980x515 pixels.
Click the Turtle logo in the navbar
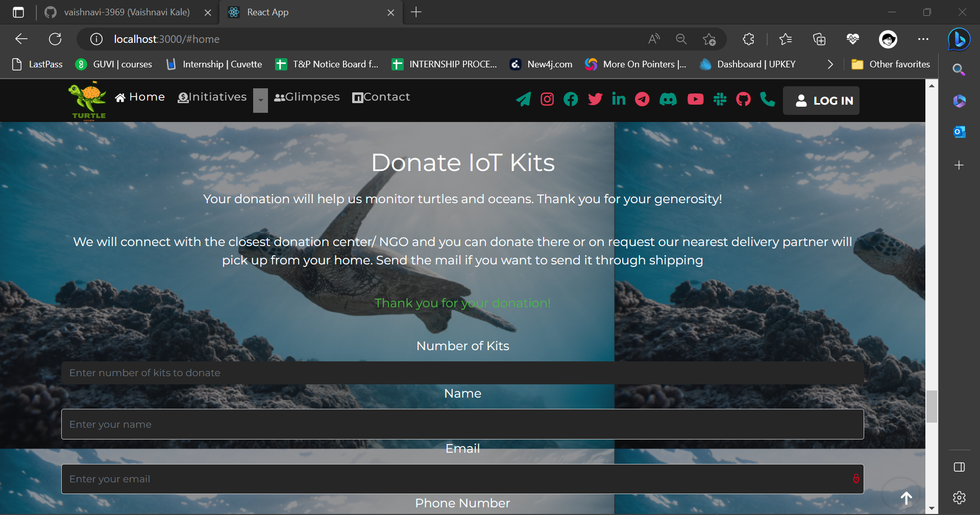click(x=88, y=101)
